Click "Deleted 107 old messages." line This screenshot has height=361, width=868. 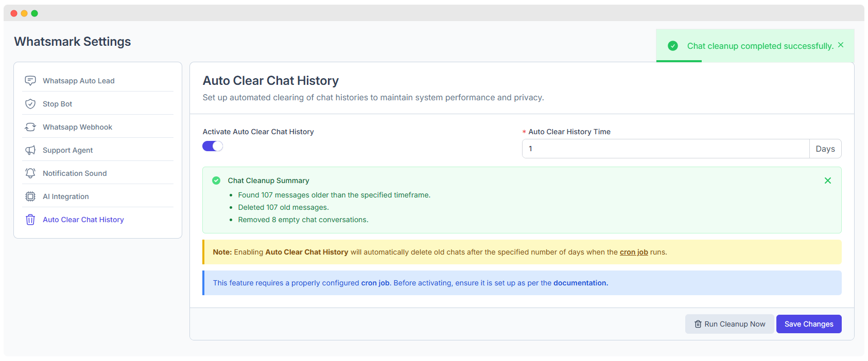pyautogui.click(x=283, y=207)
